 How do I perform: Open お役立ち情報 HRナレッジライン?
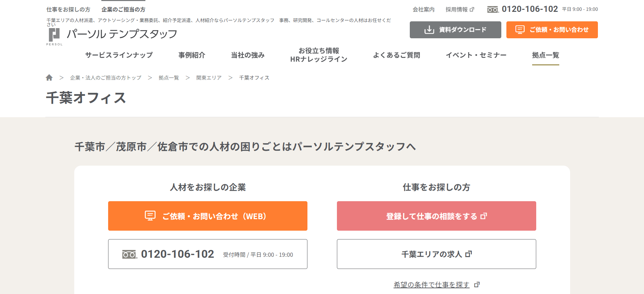pos(319,55)
